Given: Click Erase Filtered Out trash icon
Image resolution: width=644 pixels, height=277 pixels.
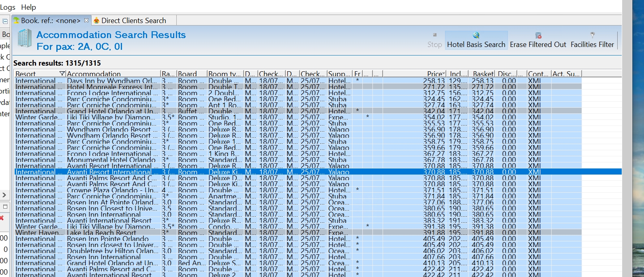Looking at the screenshot, I should pyautogui.click(x=538, y=36).
